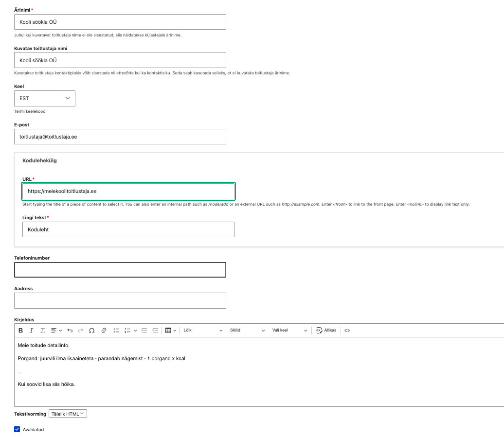This screenshot has height=437, width=504.
Task: Focus the Aadress text field
Action: click(x=120, y=300)
